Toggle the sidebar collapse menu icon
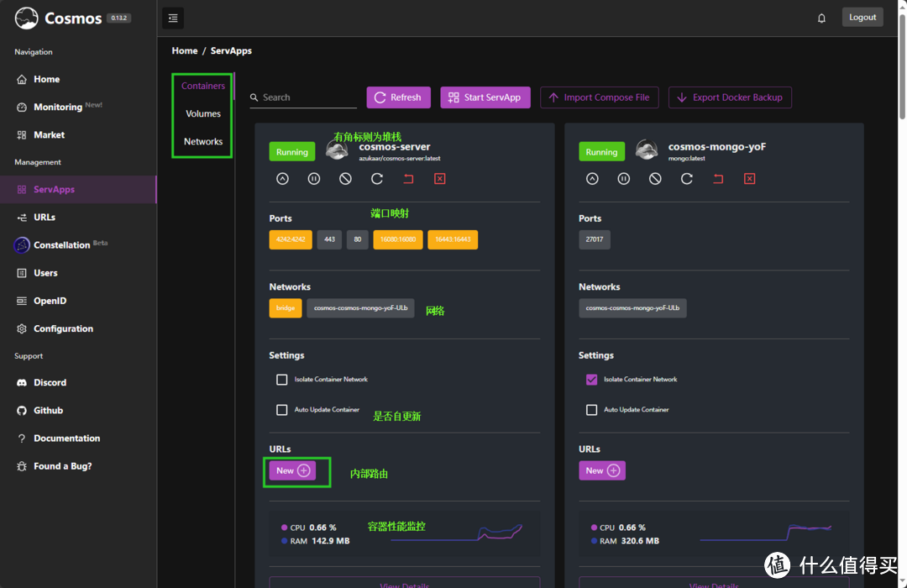Screen dimensions: 907x588 pos(173,18)
